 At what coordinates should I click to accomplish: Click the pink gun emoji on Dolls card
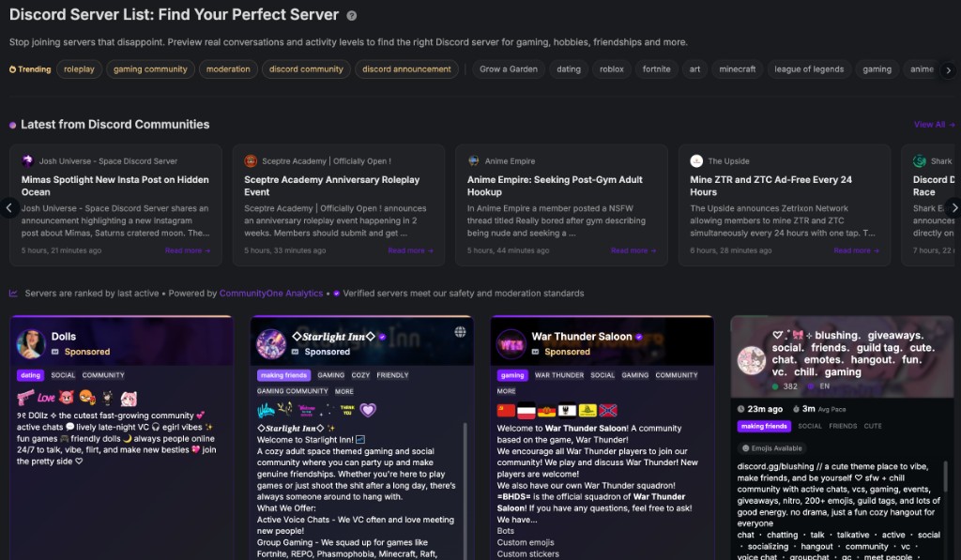[25, 398]
